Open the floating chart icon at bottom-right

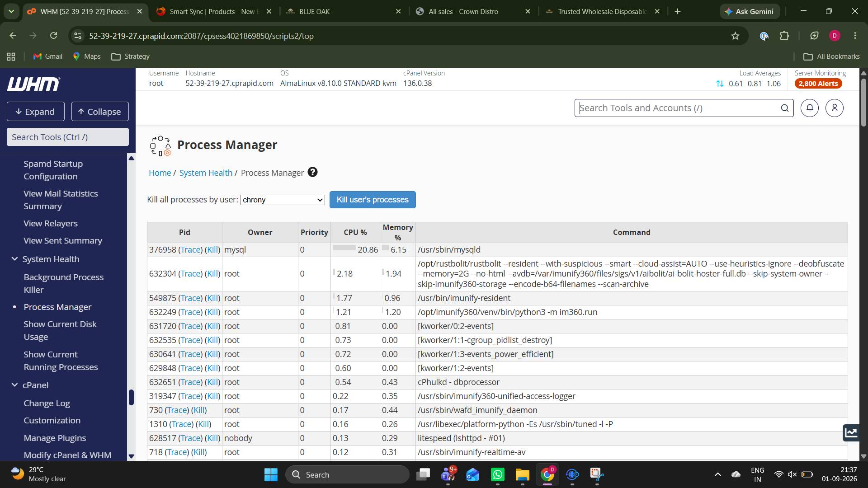(x=851, y=432)
